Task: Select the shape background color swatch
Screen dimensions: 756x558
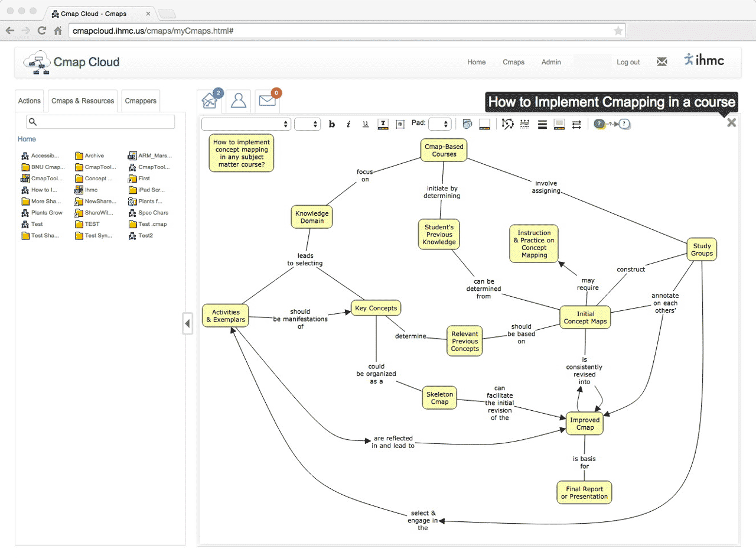Action: [x=485, y=124]
